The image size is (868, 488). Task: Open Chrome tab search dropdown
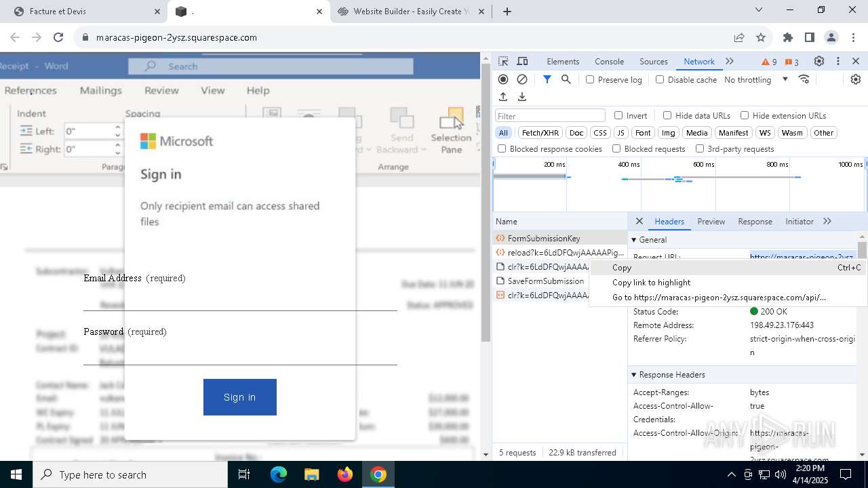(x=759, y=10)
